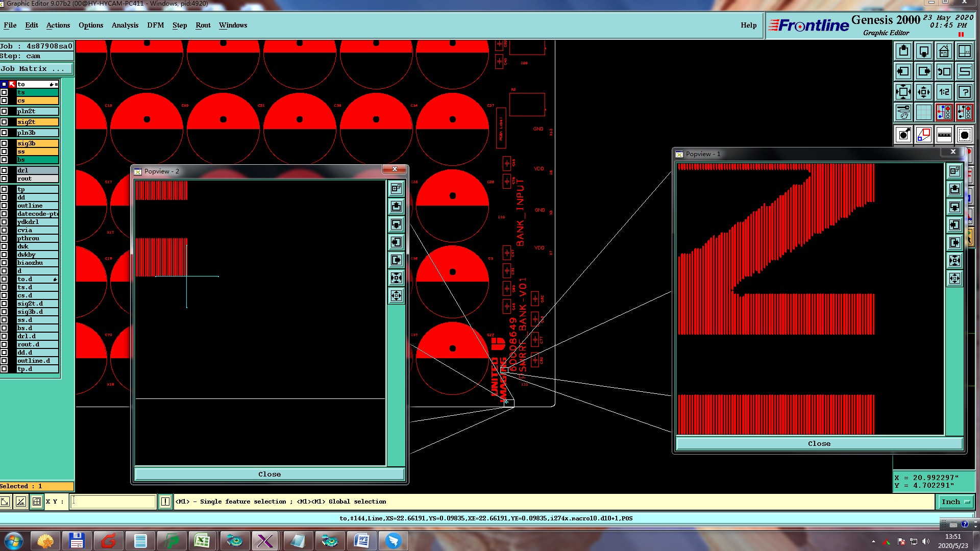Screen dimensions: 980x551
Task: Enable display checkbox for layer drl
Action: (x=4, y=170)
